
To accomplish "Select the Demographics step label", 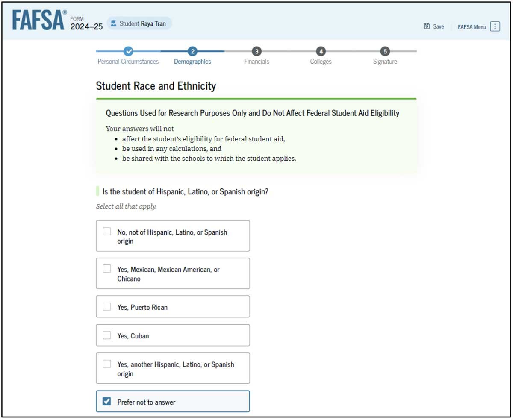I will pyautogui.click(x=192, y=62).
